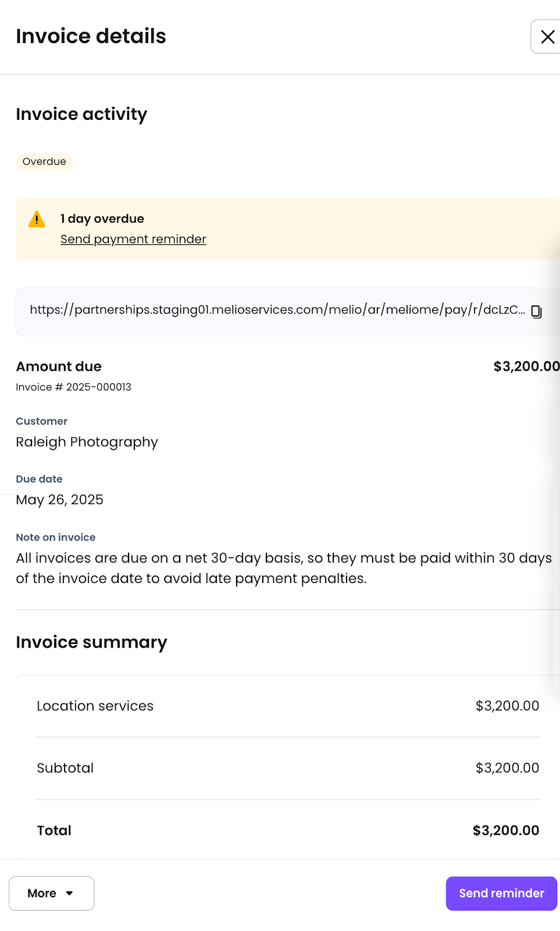560x931 pixels.
Task: Click the Subtotal row
Action: pyautogui.click(x=288, y=768)
